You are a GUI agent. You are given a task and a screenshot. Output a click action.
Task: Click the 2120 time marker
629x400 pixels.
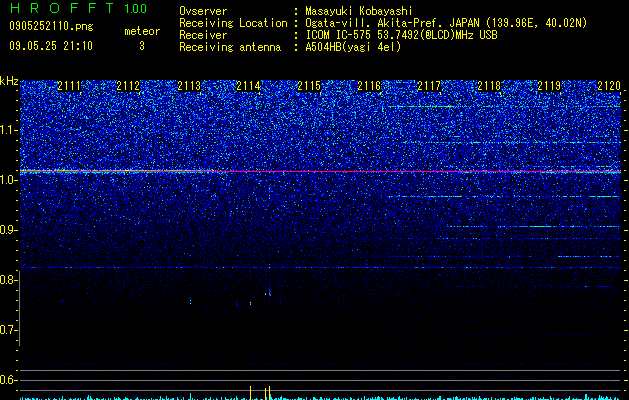pyautogui.click(x=609, y=86)
